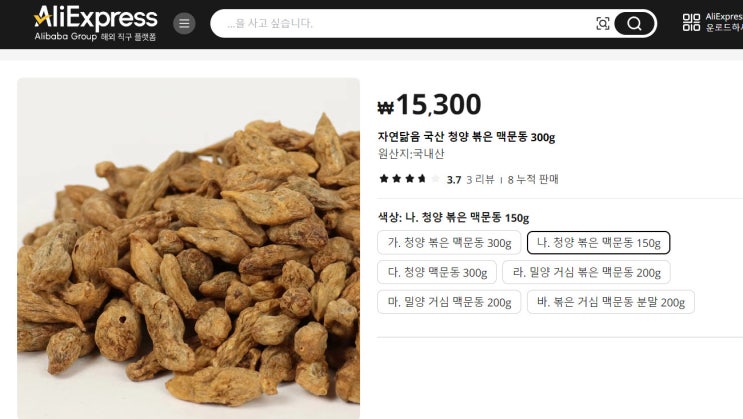
Task: Select option 마. 밀양 거심 맥문동 200g
Action: pyautogui.click(x=449, y=302)
